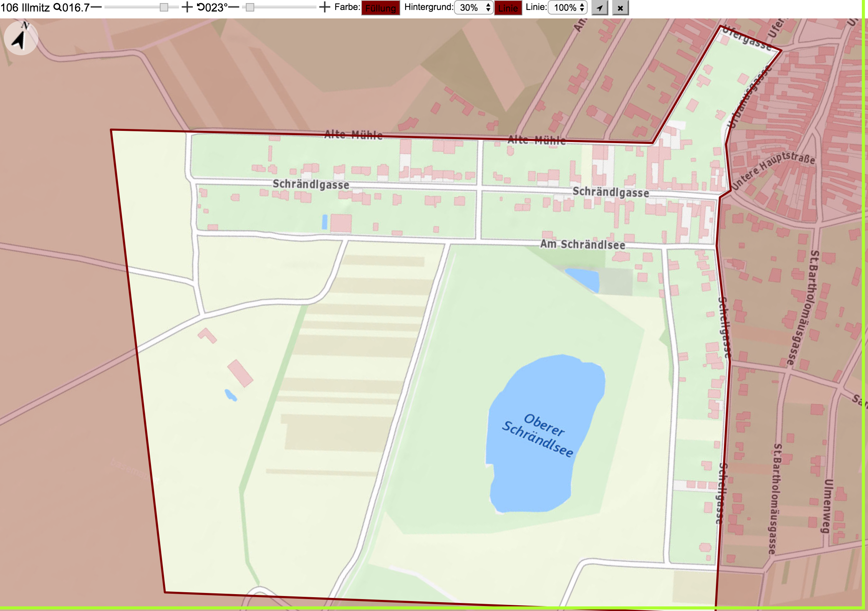
Task: Open the Linie line color picker
Action: 508,8
